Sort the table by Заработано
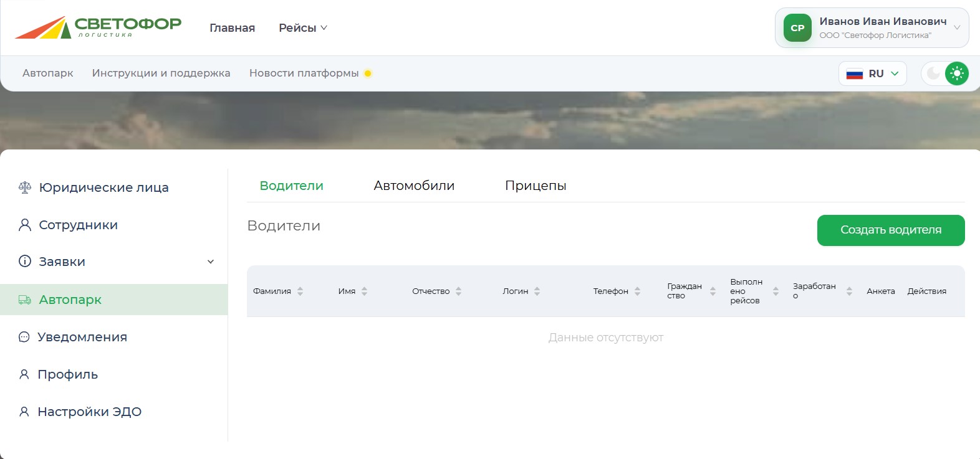This screenshot has height=459, width=980. point(850,291)
